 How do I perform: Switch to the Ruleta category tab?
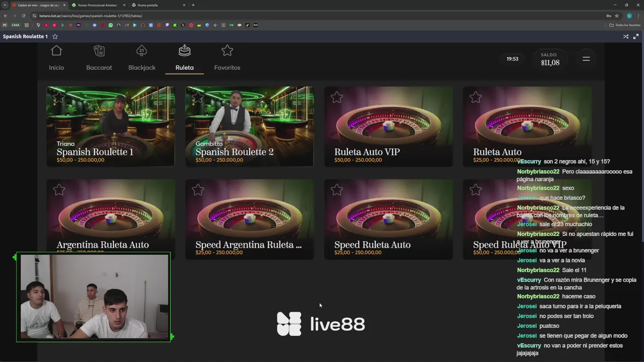185,59
